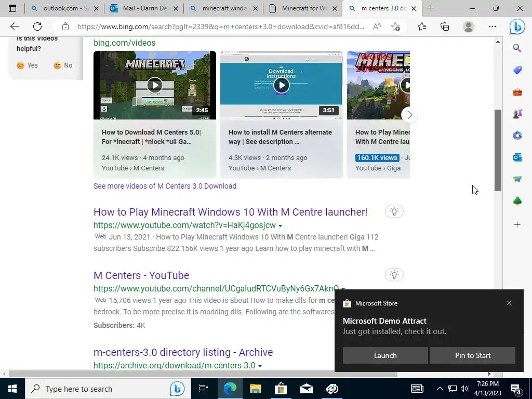Open the clock showing 7:26 PM

pos(487,389)
